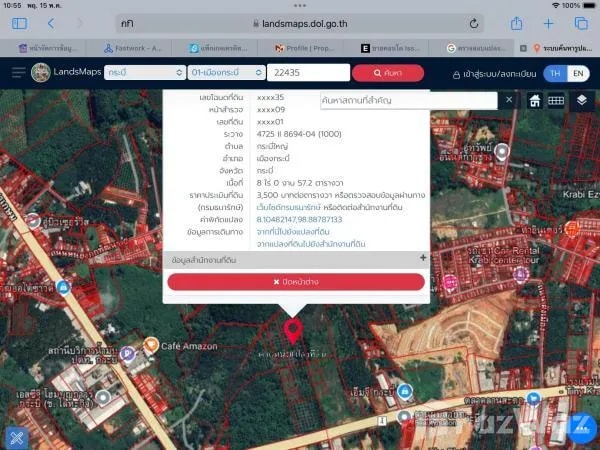The image size is (600, 450).
Task: Click the parcel number field containing 22435
Action: pyautogui.click(x=309, y=73)
